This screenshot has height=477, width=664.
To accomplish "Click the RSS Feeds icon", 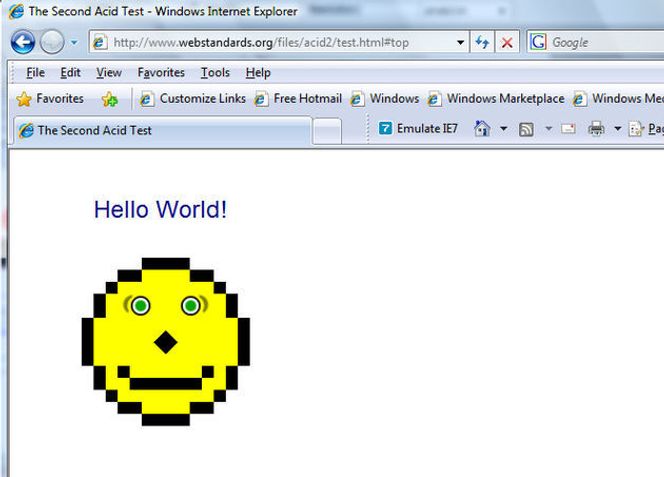I will click(x=526, y=129).
